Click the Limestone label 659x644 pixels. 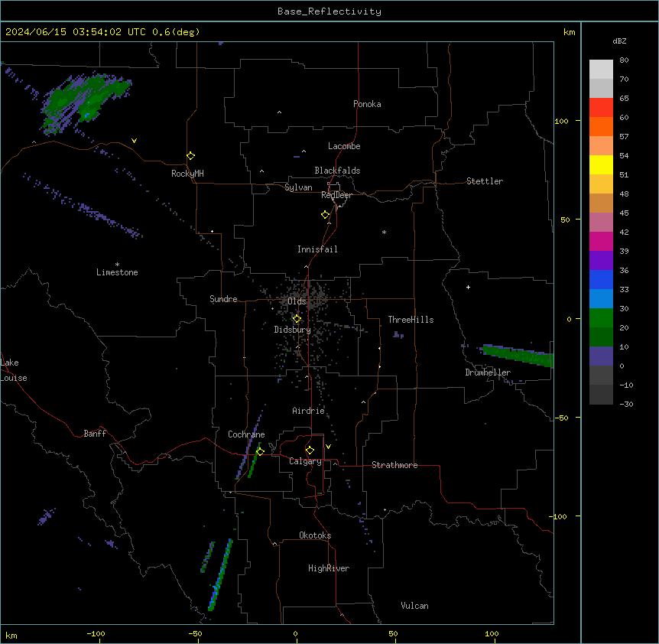pyautogui.click(x=117, y=272)
